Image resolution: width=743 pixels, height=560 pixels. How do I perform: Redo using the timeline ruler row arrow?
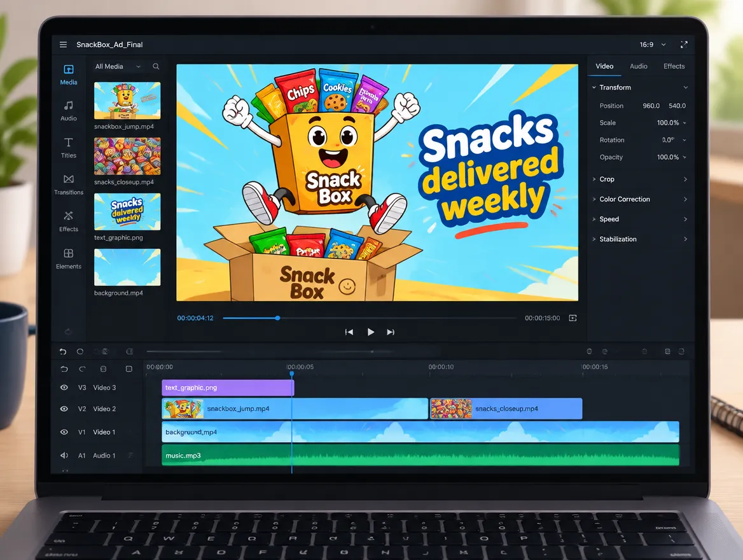coord(83,369)
